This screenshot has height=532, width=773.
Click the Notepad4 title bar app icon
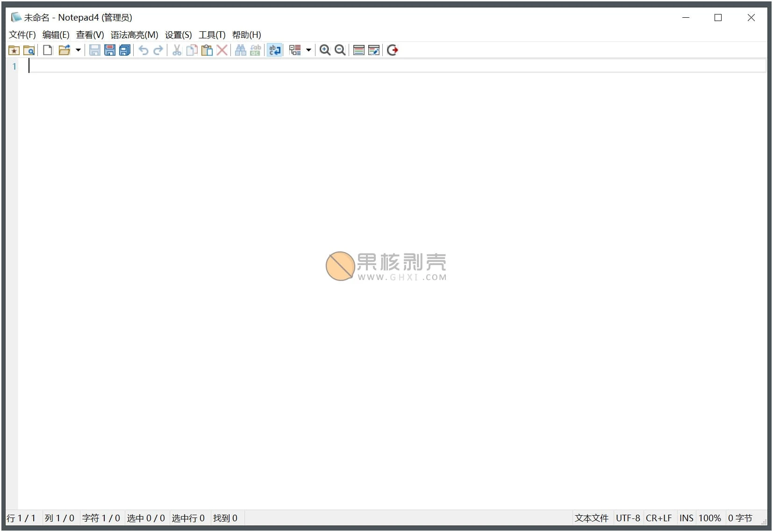click(16, 17)
